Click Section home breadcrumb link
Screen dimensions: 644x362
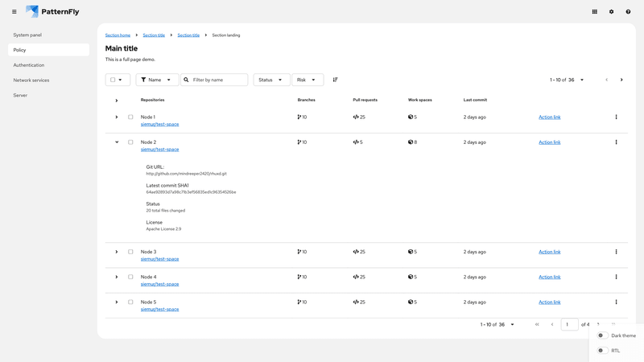pos(118,35)
